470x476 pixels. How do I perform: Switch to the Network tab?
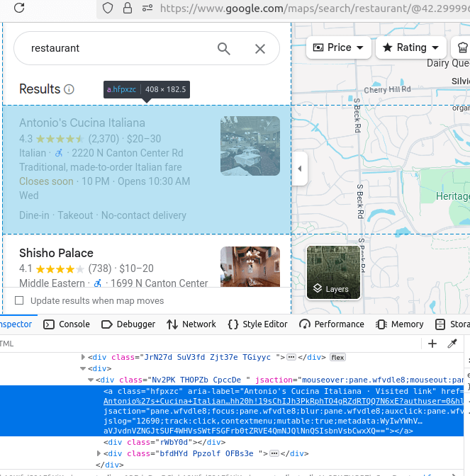(x=191, y=324)
